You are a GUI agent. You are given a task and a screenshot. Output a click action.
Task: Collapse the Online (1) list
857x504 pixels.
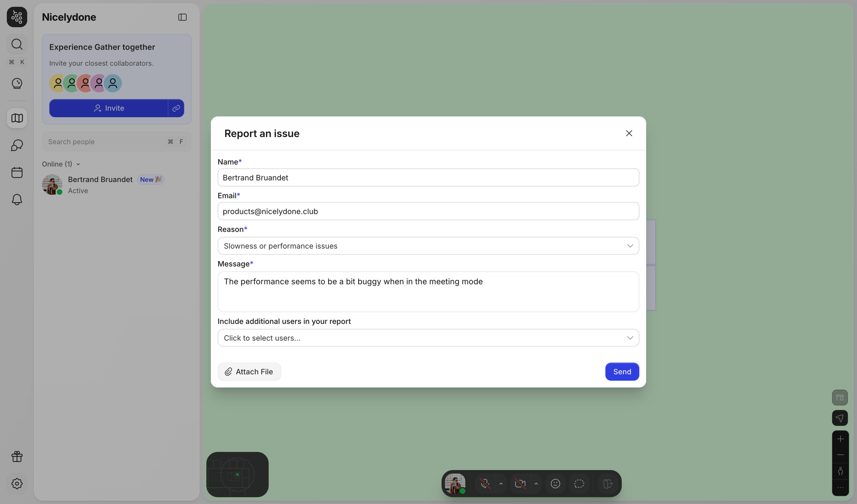(x=61, y=164)
